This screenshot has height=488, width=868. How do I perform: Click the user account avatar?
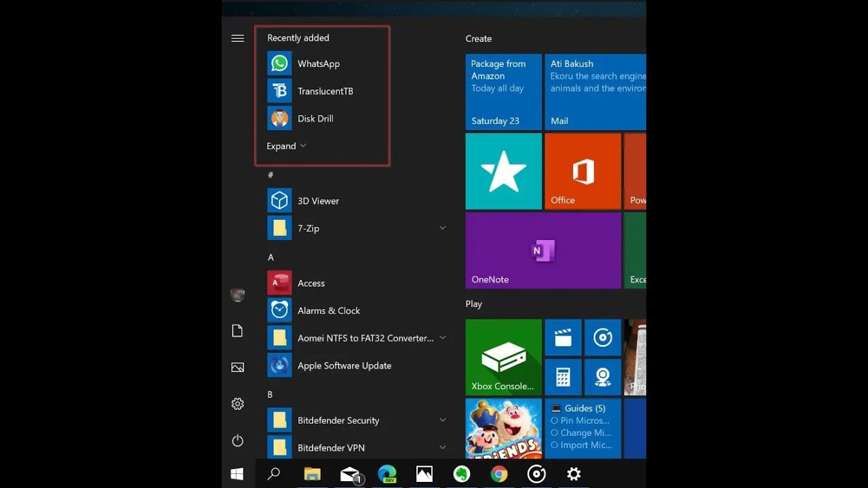(x=237, y=295)
